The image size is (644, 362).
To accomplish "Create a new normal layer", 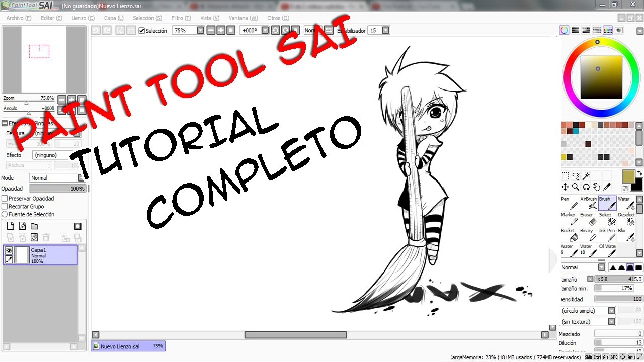I will tap(10, 226).
